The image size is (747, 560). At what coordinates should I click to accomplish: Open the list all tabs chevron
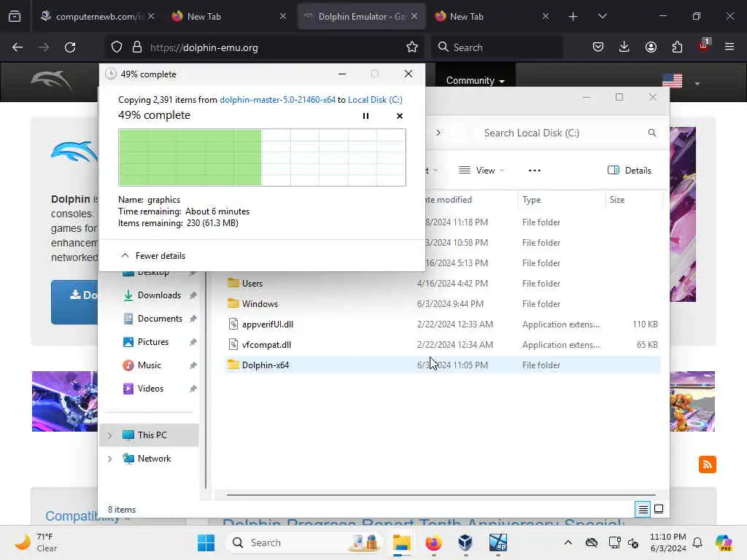click(x=602, y=17)
